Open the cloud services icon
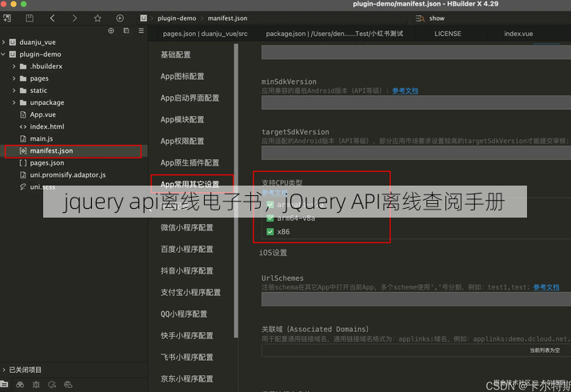571x392 pixels. click(68, 384)
